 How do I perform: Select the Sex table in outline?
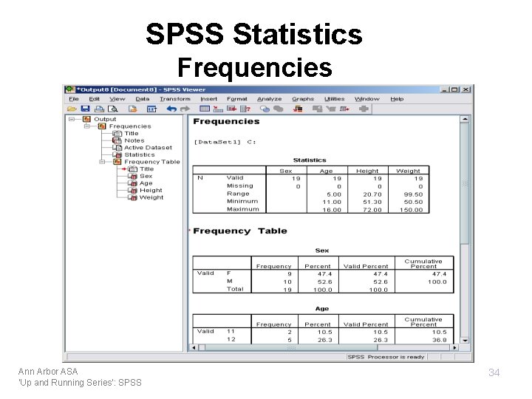pos(146,176)
